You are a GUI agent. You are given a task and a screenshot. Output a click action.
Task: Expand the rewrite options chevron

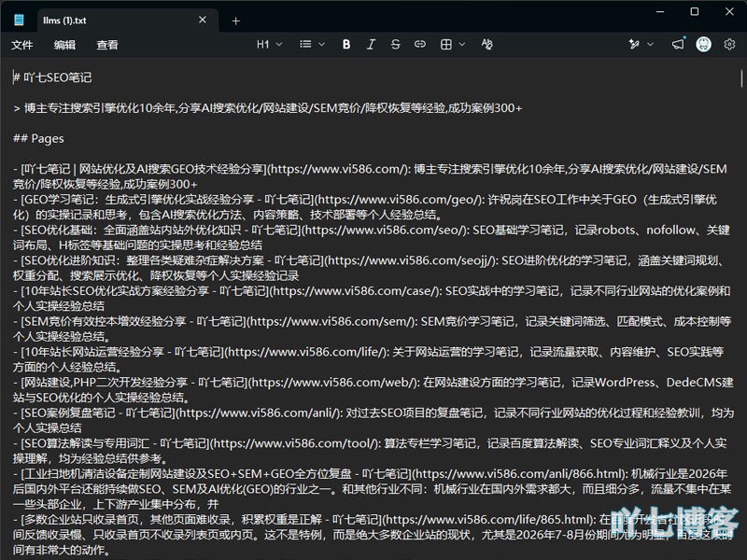(x=650, y=44)
